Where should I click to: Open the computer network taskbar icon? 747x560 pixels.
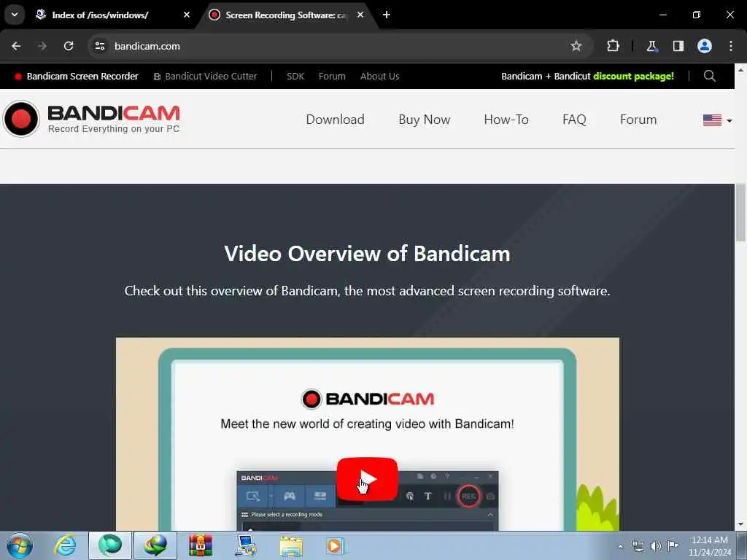246,545
